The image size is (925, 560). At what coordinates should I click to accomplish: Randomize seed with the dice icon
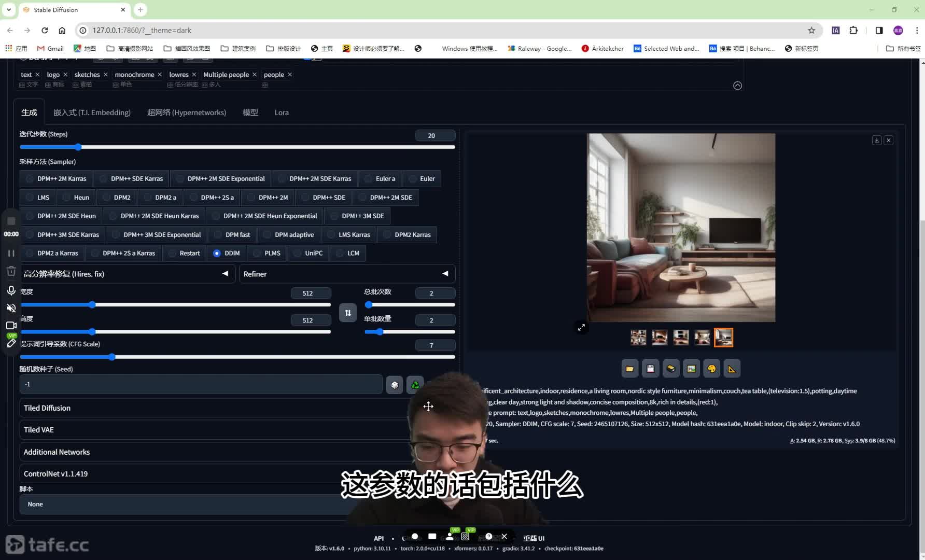tap(395, 385)
